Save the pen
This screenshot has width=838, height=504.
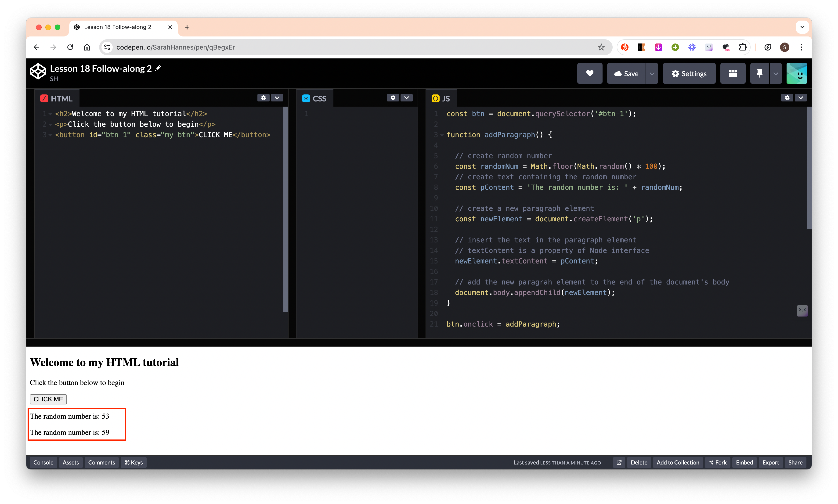[x=626, y=73]
